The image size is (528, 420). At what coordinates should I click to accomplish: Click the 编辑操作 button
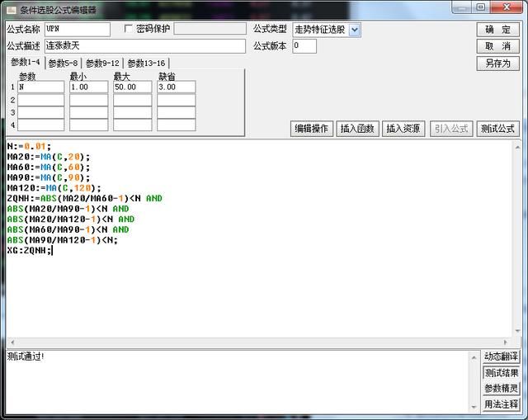pos(312,129)
